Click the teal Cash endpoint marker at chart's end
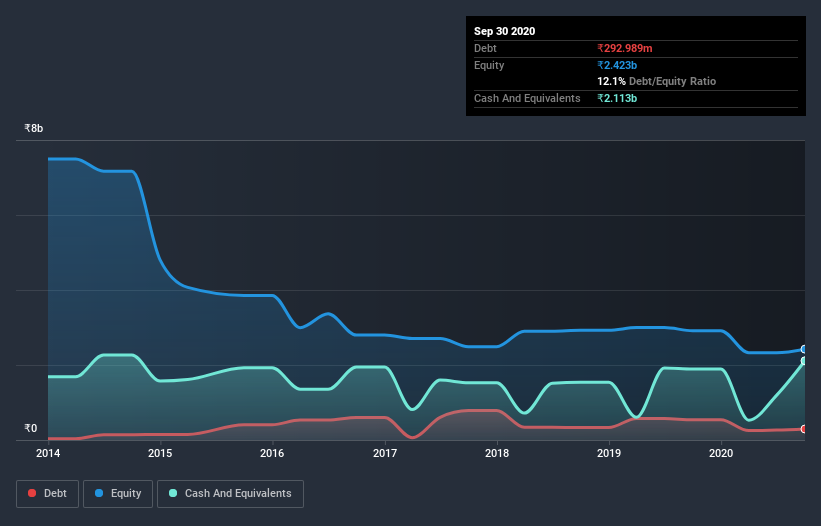 [x=804, y=361]
